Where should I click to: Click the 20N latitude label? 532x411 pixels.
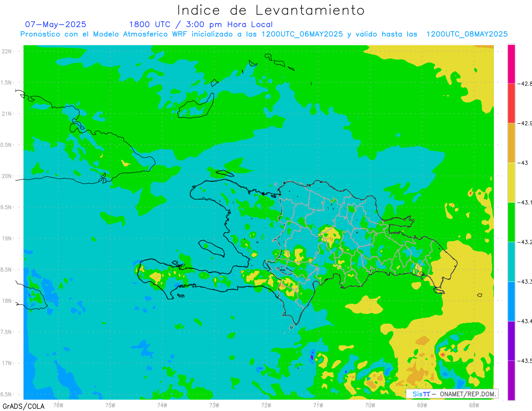point(8,176)
